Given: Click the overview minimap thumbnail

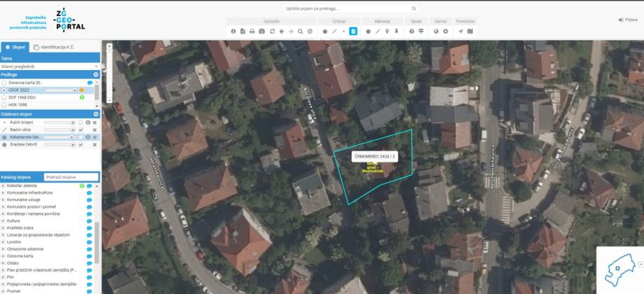Looking at the screenshot, I should [619, 269].
